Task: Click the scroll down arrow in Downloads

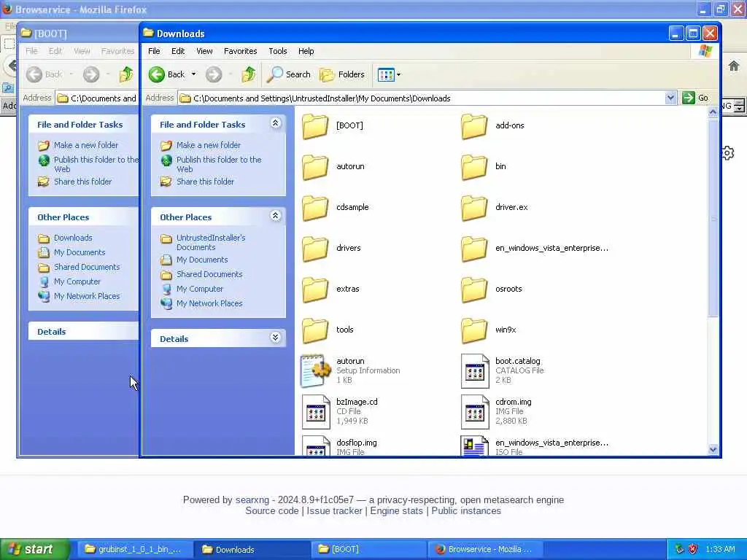Action: (x=713, y=449)
